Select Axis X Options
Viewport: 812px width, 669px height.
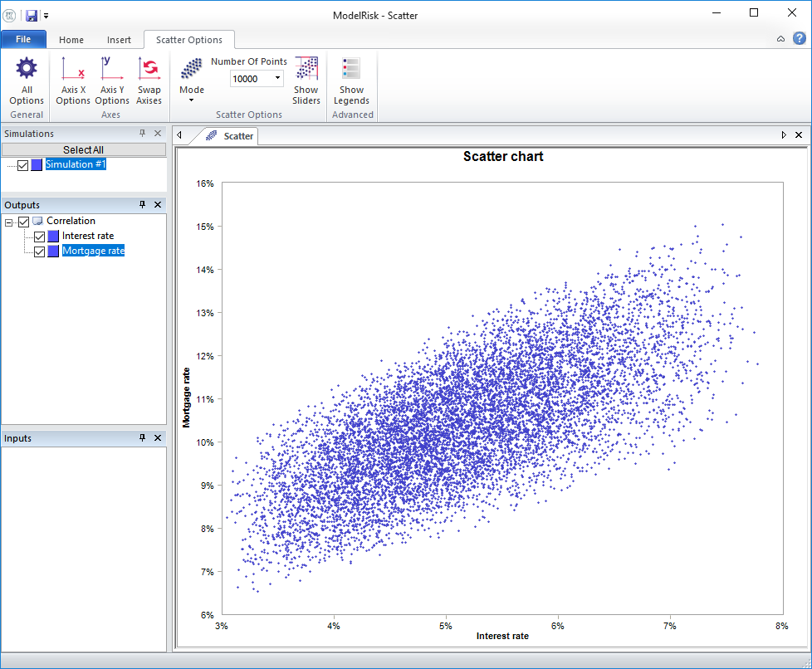[x=73, y=81]
